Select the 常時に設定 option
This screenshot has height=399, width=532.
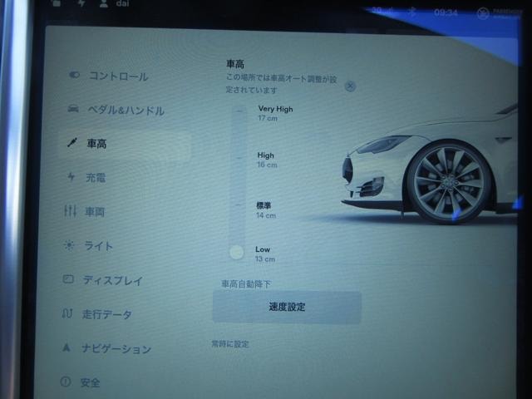[230, 344]
